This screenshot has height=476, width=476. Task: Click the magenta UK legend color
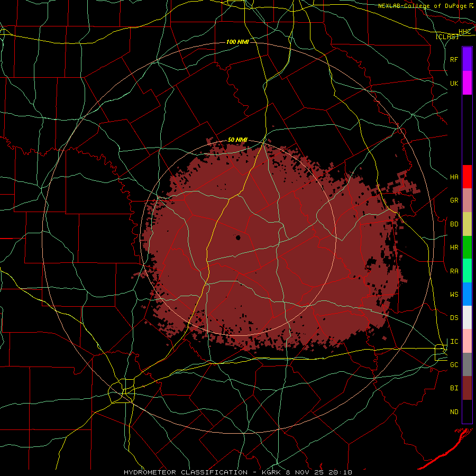(x=467, y=83)
